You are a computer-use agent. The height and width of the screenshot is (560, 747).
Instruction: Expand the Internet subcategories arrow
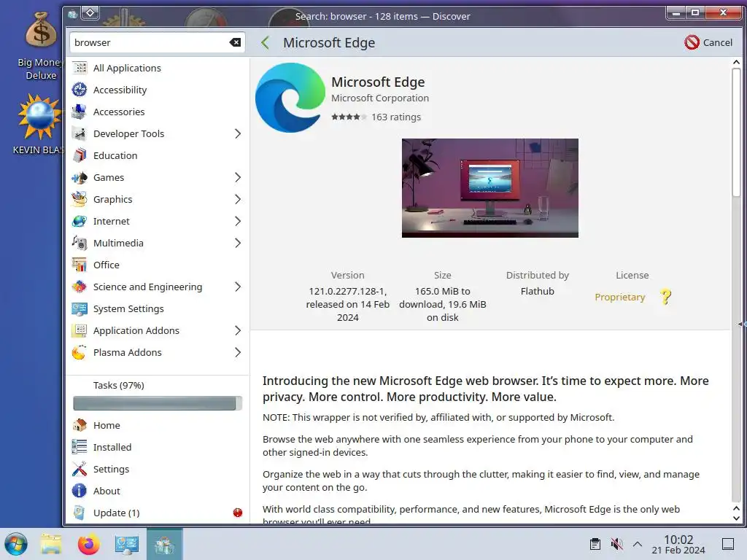point(238,222)
